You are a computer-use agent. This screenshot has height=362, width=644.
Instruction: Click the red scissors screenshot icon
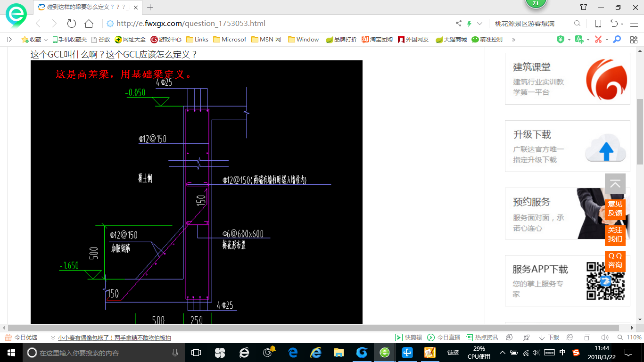598,40
